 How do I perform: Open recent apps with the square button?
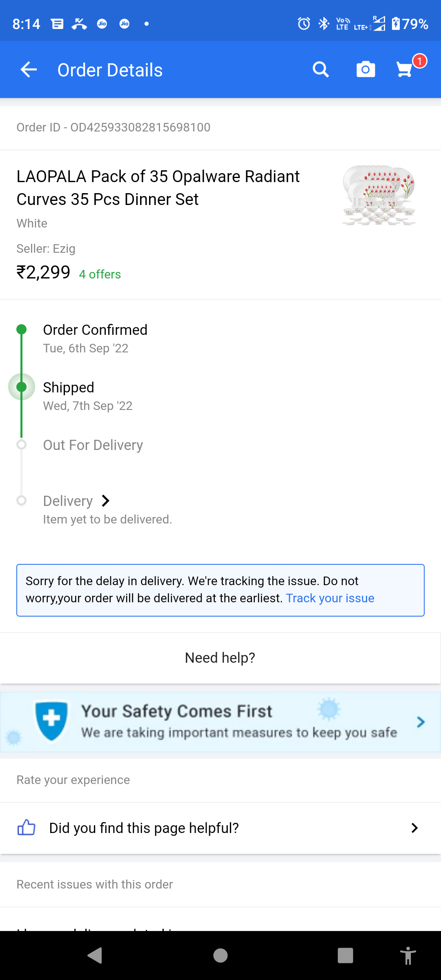tap(345, 955)
